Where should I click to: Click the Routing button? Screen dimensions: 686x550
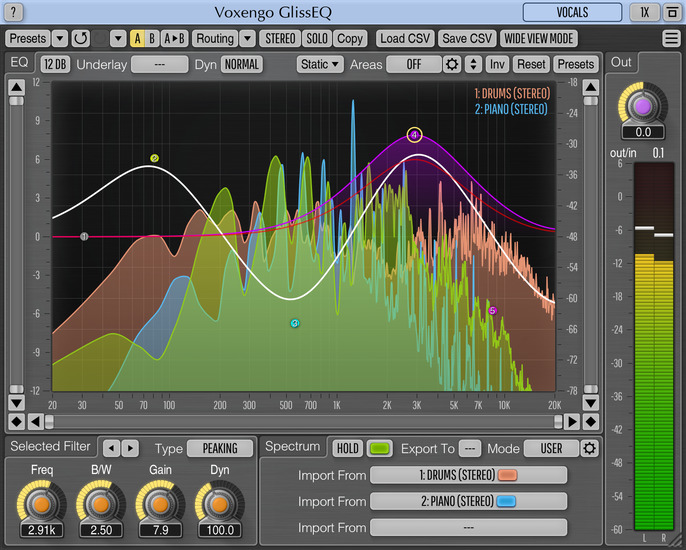pos(215,39)
